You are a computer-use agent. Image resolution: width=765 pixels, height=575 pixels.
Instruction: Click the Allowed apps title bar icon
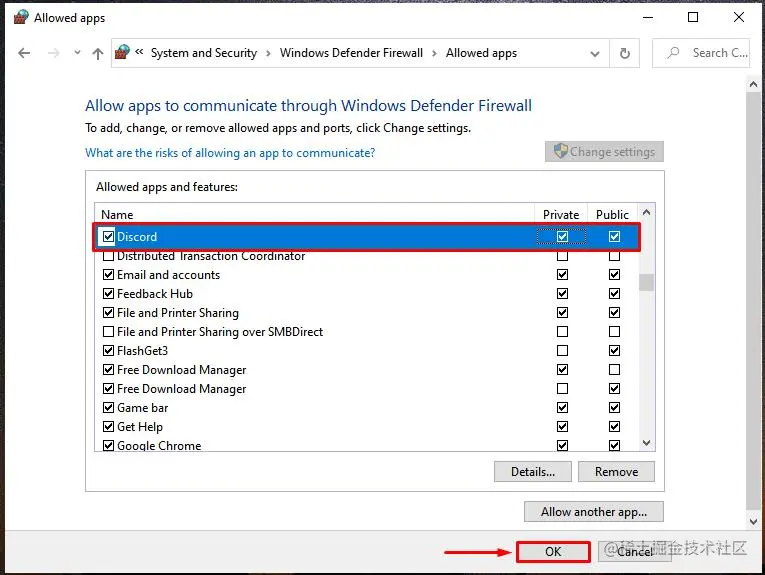(x=21, y=18)
